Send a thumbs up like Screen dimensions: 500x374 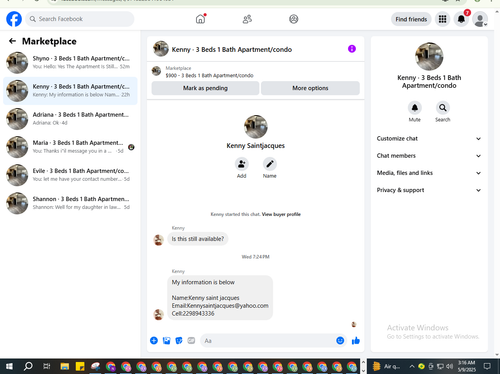click(356, 340)
